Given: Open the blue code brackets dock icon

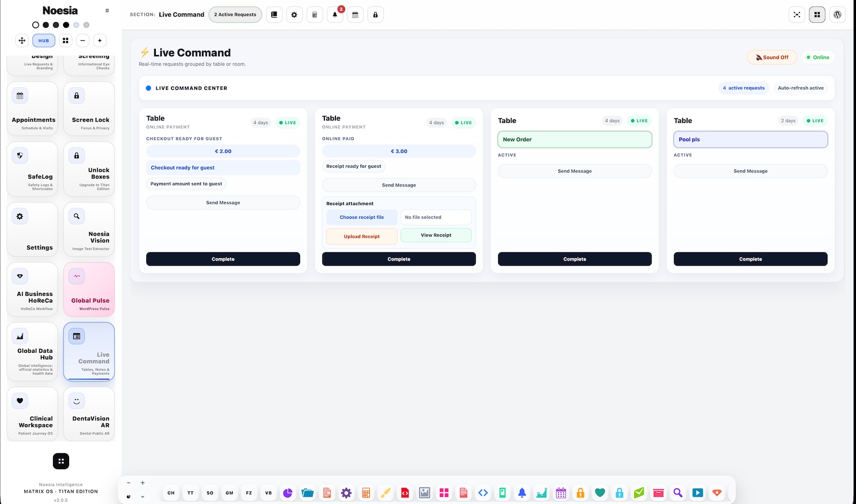Looking at the screenshot, I should [483, 493].
